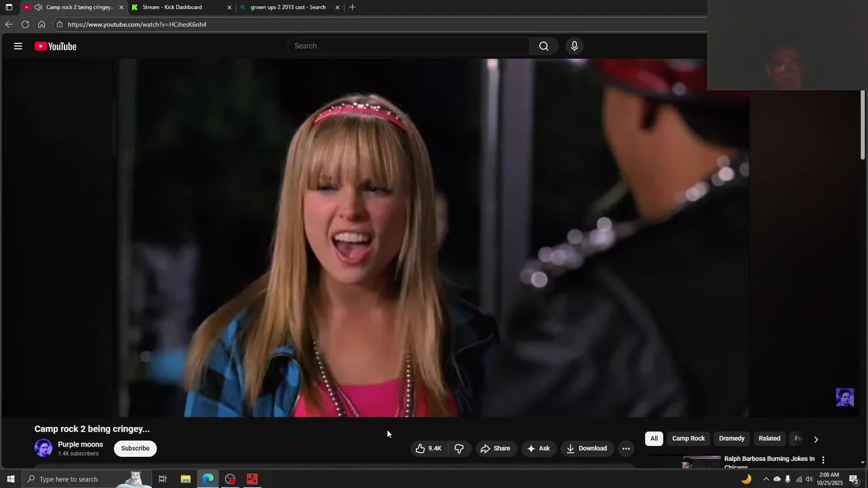
Task: Open the YouTube hamburger guide menu
Action: pos(18,46)
